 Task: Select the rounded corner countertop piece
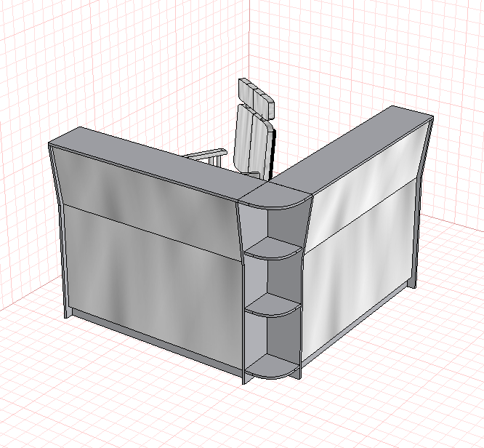pos(275,196)
